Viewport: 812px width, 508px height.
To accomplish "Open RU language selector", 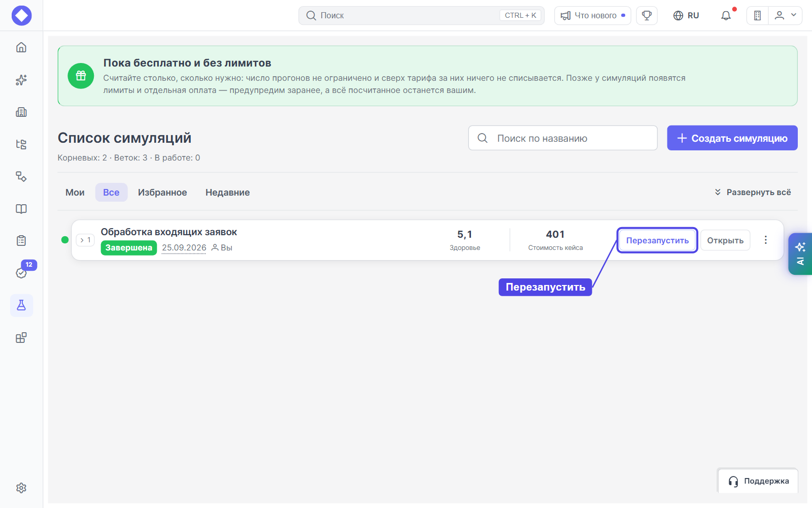I will (x=686, y=15).
